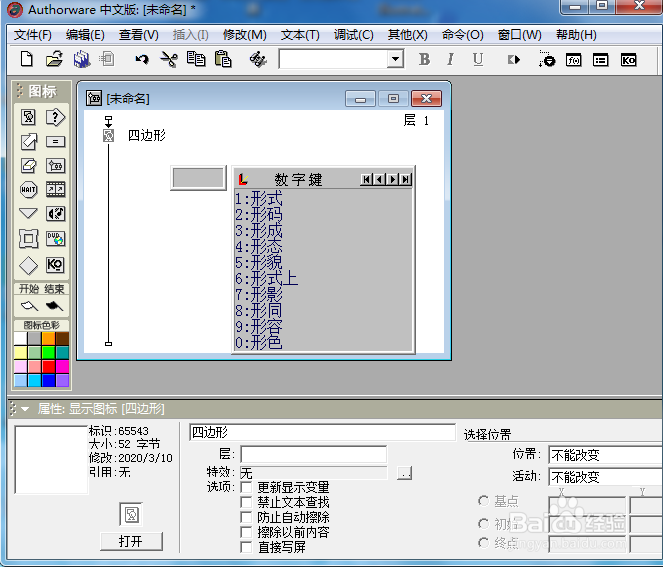The height and width of the screenshot is (567, 663).
Task: Select the Display icon in the icon palette
Action: click(28, 117)
